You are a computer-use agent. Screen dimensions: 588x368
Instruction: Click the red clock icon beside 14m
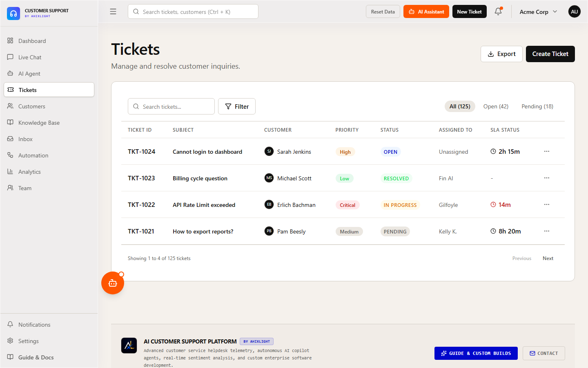(x=493, y=204)
